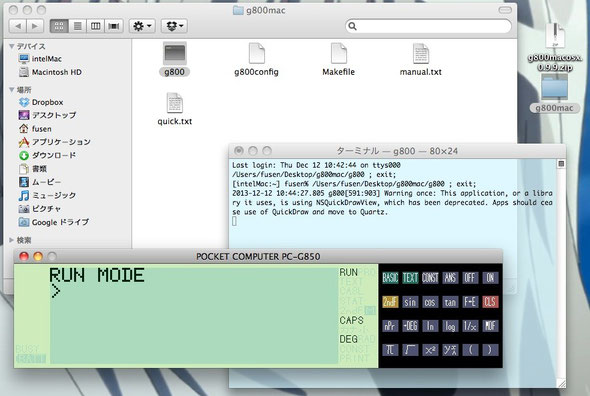The width and height of the screenshot is (590, 396).
Task: Open ムービー in Finder sidebar
Action: click(40, 182)
